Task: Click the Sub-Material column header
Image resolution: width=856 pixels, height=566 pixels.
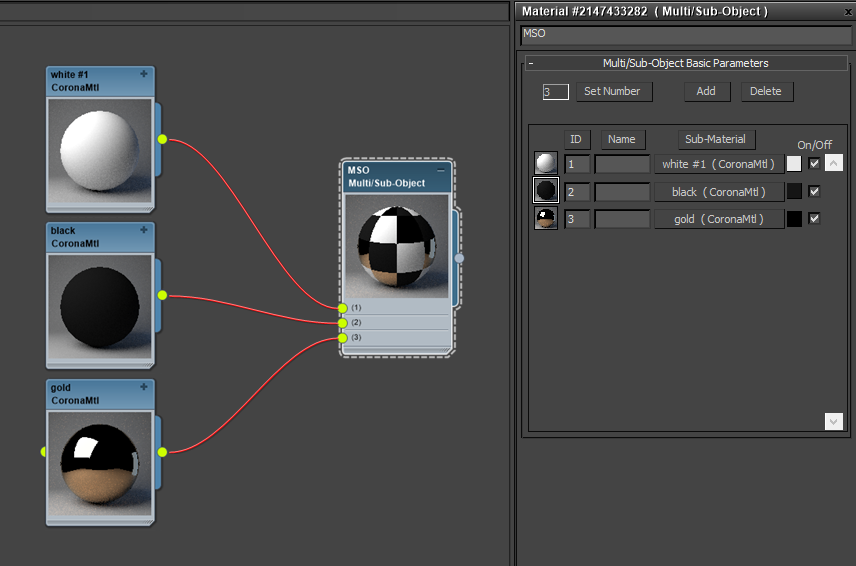Action: [x=716, y=139]
